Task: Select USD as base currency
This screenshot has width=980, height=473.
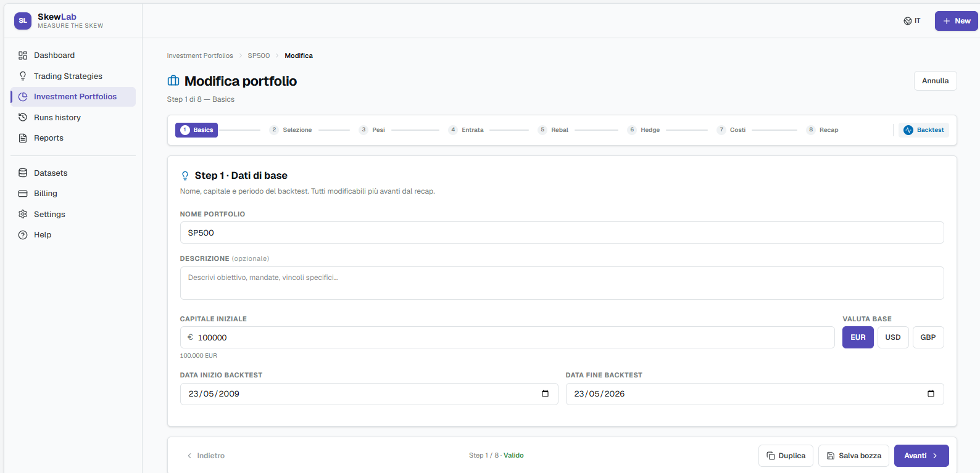Action: click(893, 337)
